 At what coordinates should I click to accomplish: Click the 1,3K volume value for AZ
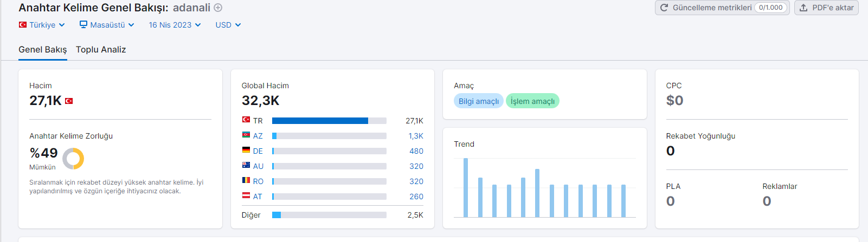pyautogui.click(x=416, y=136)
